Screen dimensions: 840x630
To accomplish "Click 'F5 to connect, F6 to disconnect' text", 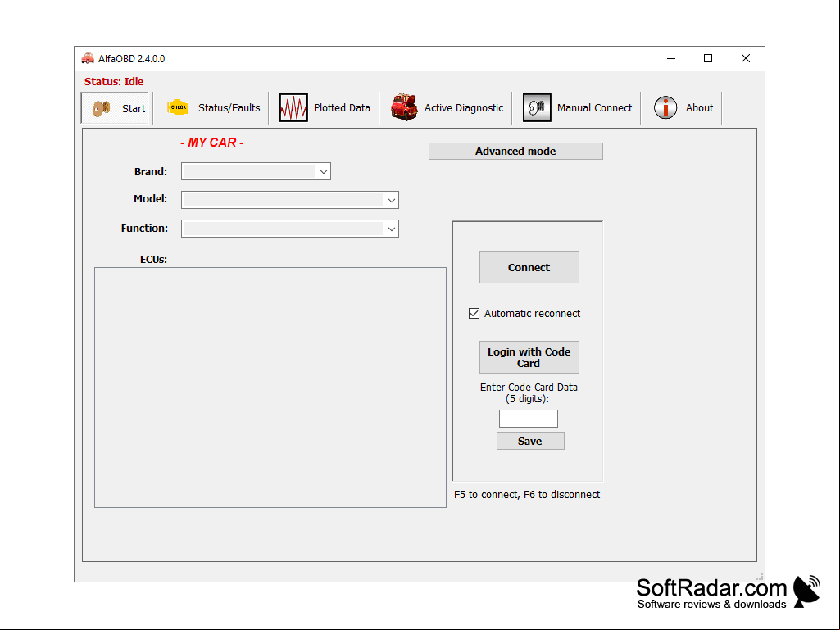I will point(527,495).
